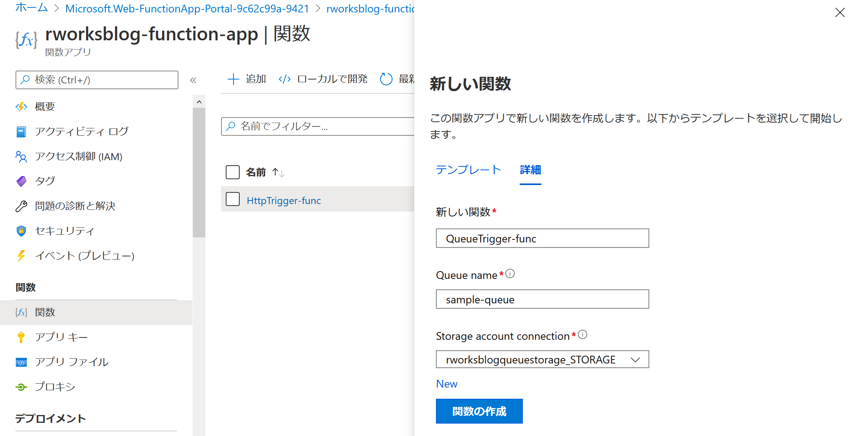Click the Queue name field sample-queue
The image size is (868, 436).
coord(542,299)
